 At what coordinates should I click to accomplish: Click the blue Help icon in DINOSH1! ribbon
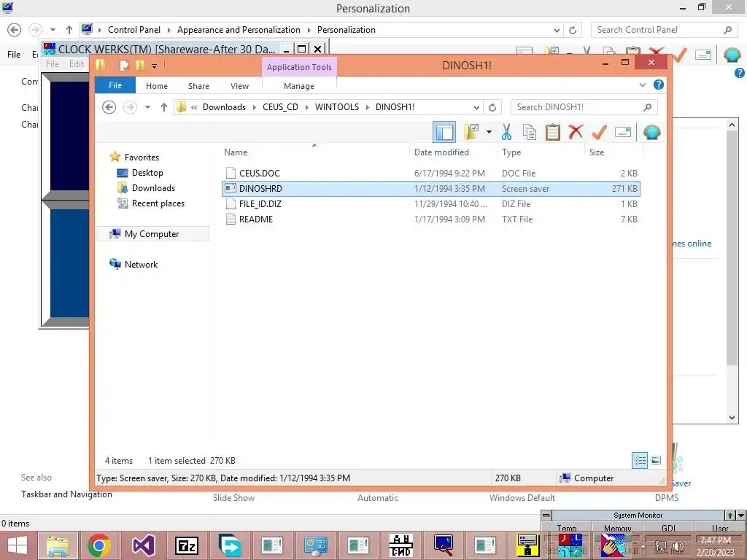659,85
